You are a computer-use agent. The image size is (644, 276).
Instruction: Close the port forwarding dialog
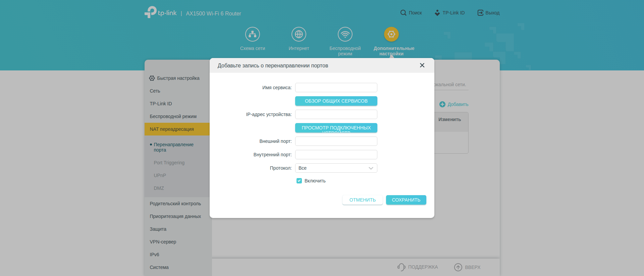click(422, 65)
